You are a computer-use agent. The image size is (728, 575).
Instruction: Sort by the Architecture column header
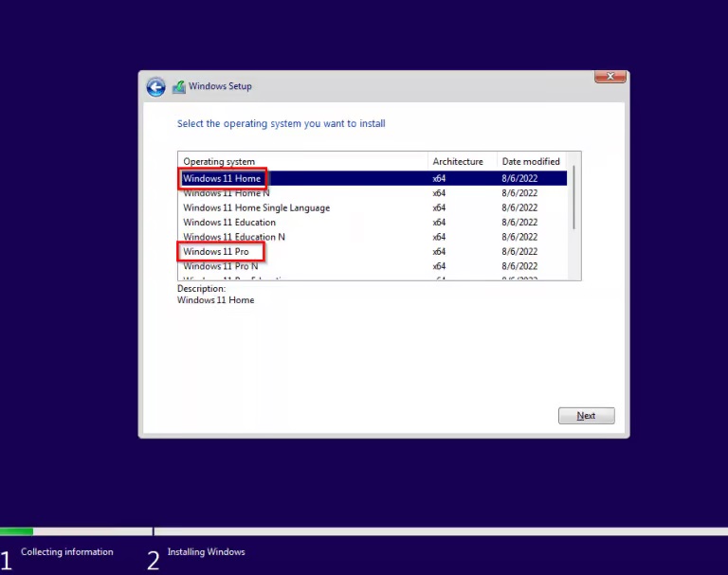pos(463,161)
